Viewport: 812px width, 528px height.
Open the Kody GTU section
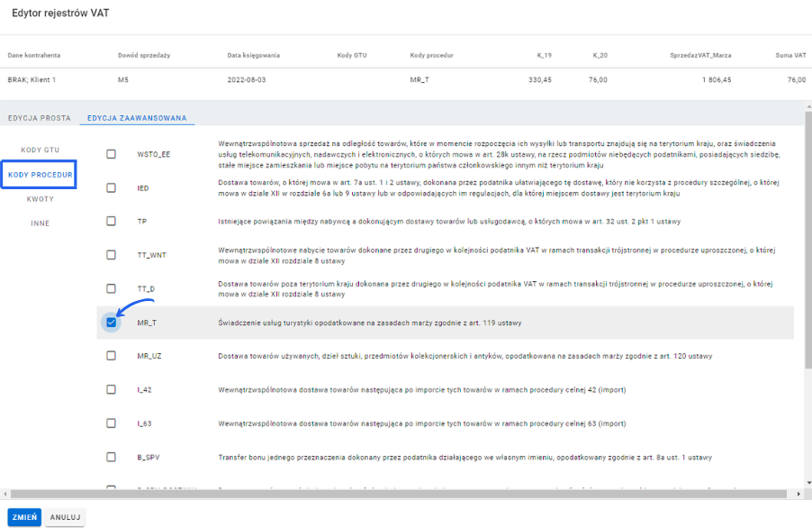pos(40,150)
